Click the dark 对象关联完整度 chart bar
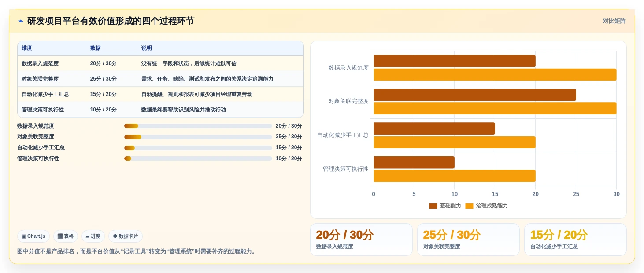Viewport: 644px width, 273px height. pyautogui.click(x=475, y=95)
